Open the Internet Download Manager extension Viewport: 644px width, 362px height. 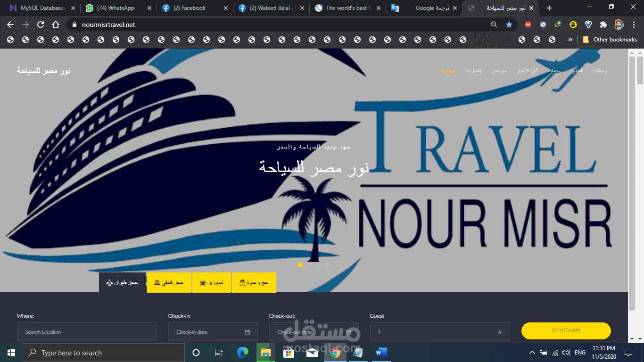tap(558, 25)
